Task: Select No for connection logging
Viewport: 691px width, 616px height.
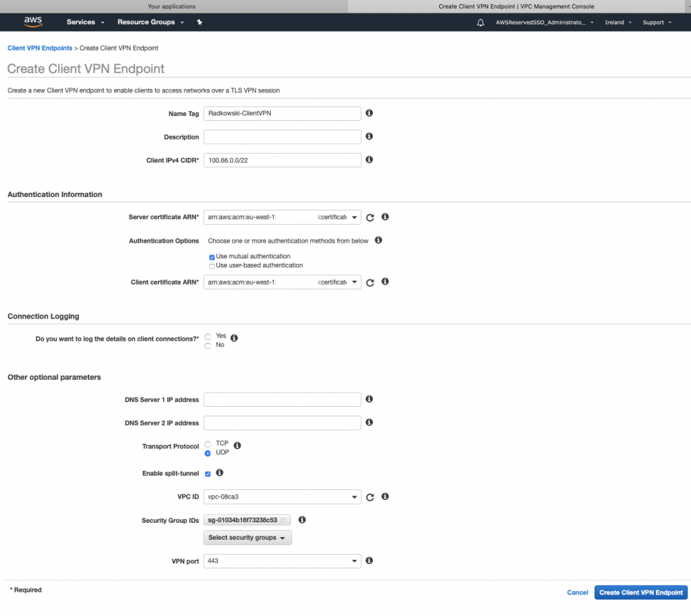Action: pos(208,346)
